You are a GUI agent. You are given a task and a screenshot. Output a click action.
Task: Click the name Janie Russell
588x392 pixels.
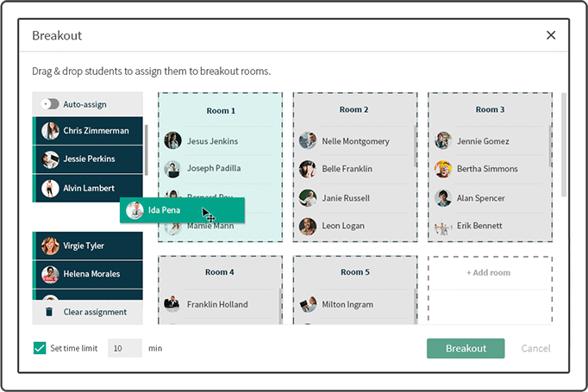click(x=346, y=198)
